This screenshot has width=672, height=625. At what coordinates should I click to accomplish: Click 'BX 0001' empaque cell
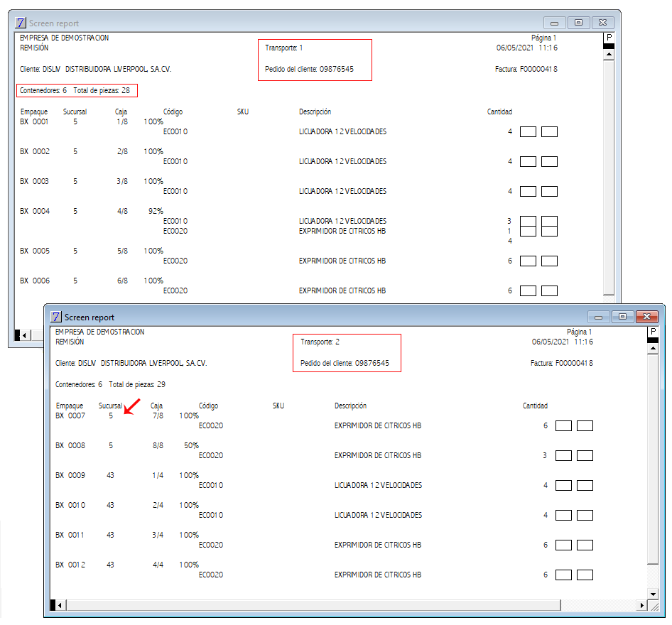[34, 121]
